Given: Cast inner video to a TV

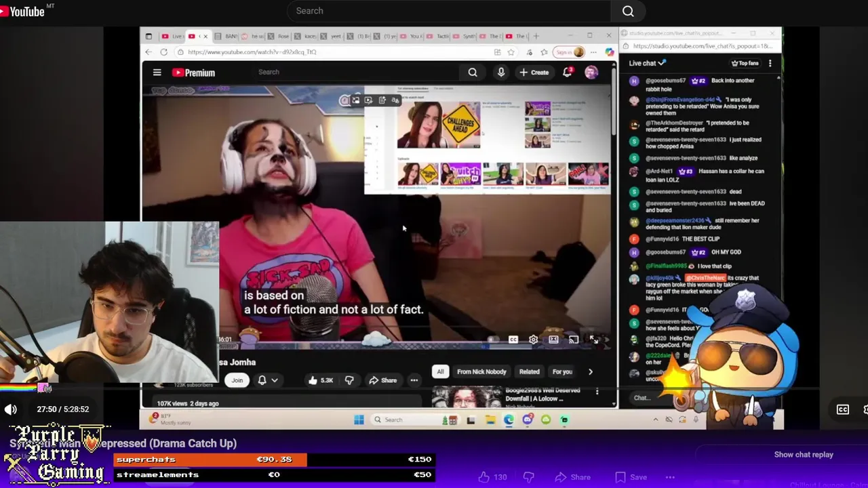Looking at the screenshot, I should (x=573, y=340).
